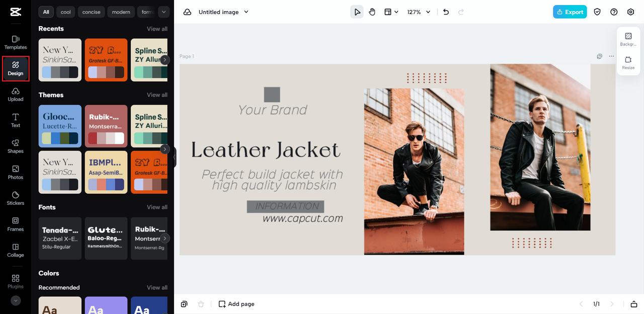Go to previous page arrow
This screenshot has width=644, height=314.
click(581, 304)
